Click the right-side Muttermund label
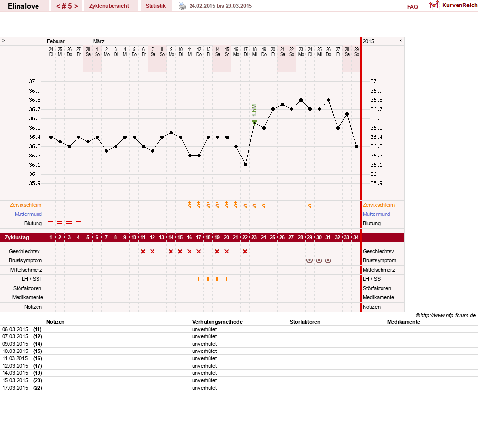Image resolution: width=478 pixels, height=448 pixels. [x=377, y=214]
